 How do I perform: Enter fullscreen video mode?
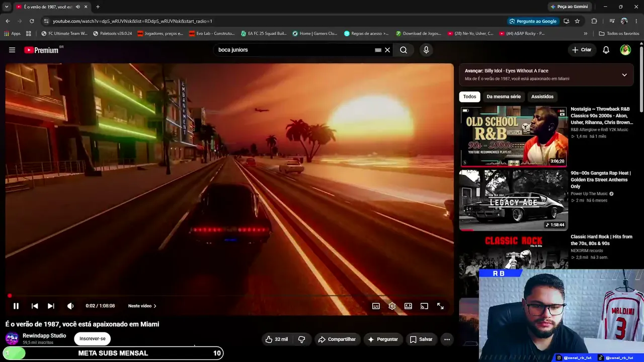coord(440,306)
